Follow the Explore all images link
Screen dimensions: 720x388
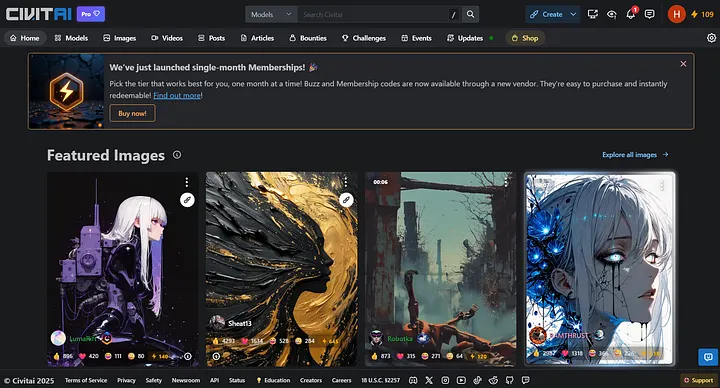(635, 155)
